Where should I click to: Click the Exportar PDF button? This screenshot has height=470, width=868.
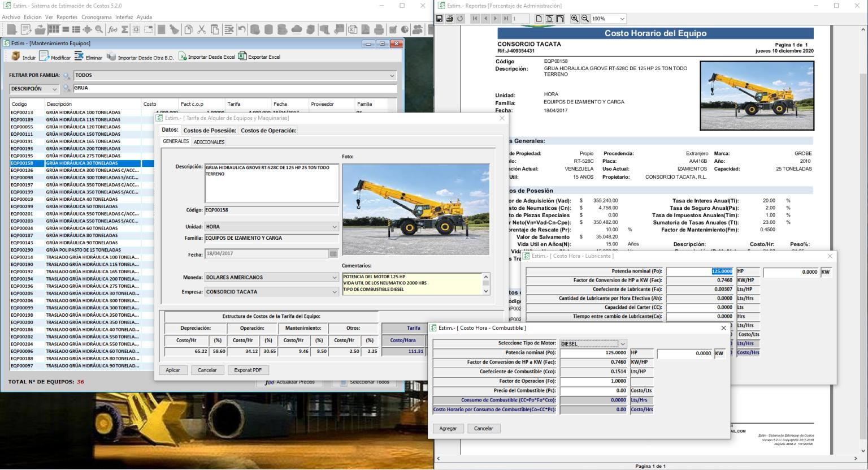(x=248, y=370)
